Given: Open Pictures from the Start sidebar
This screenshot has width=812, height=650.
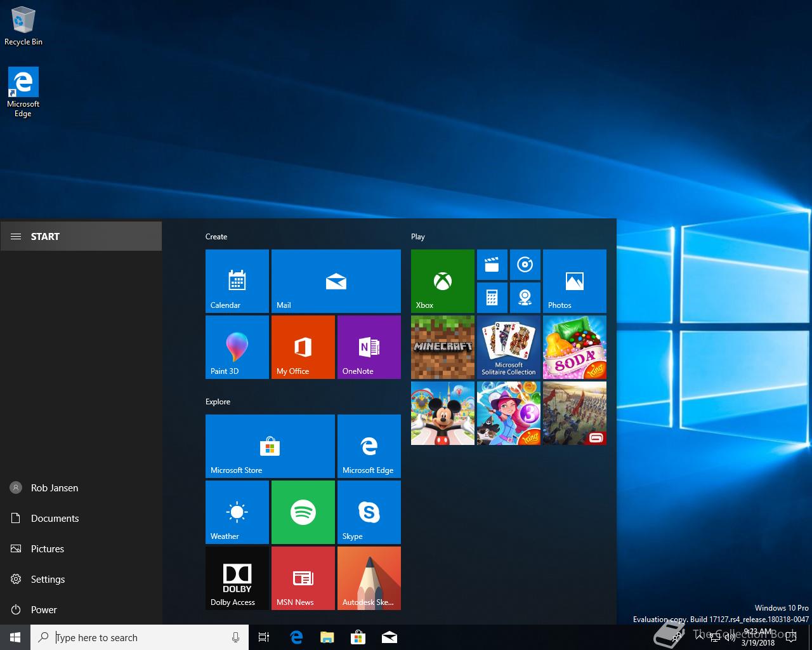Looking at the screenshot, I should tap(81, 548).
